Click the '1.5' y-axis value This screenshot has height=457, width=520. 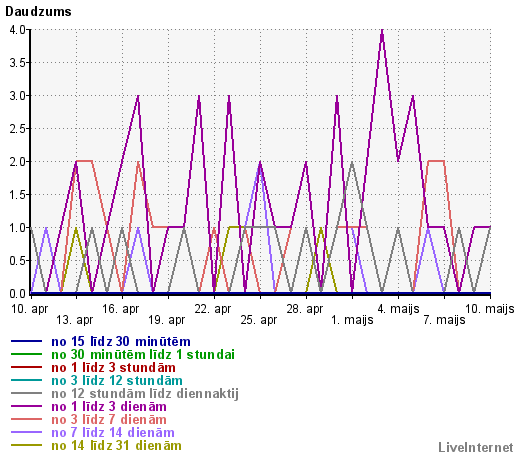coord(18,195)
